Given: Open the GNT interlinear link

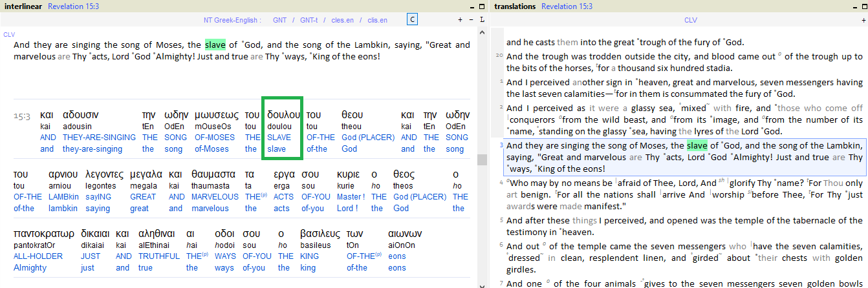Looking at the screenshot, I should (x=279, y=20).
